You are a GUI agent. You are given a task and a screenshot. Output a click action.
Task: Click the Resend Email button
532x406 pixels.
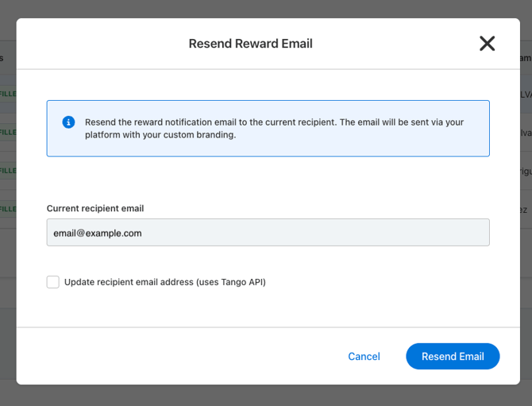453,357
